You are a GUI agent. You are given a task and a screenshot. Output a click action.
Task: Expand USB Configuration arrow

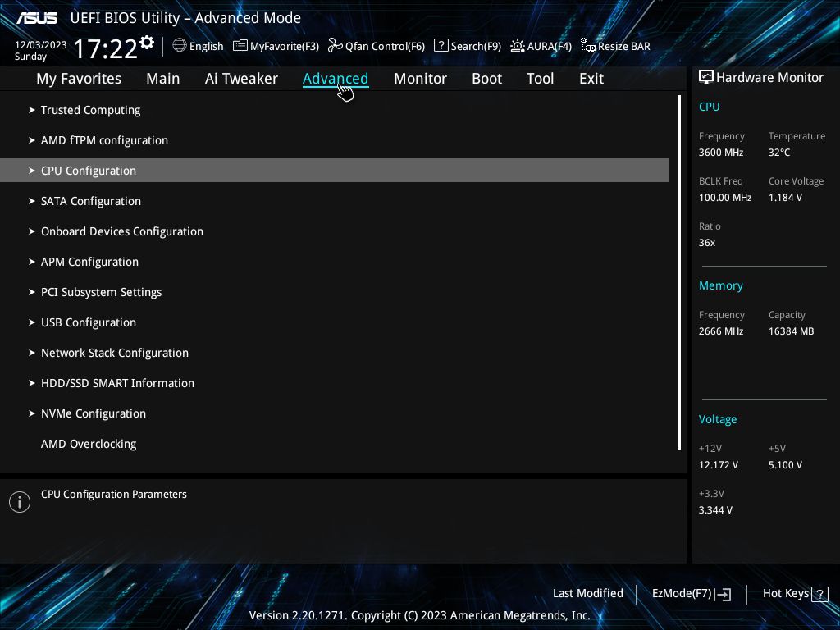32,322
